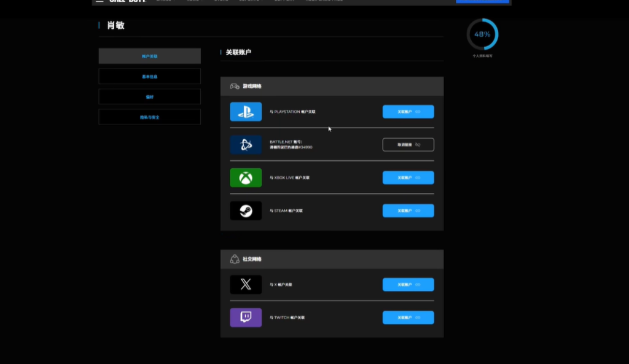Unlink the Battle.net account via 取消链接
This screenshot has height=364, width=629.
408,145
